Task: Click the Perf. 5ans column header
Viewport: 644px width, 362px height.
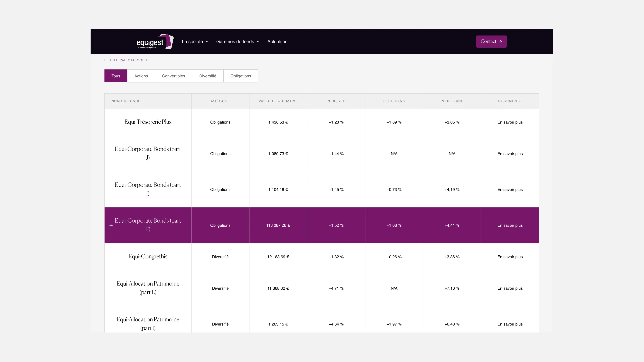Action: pyautogui.click(x=394, y=101)
